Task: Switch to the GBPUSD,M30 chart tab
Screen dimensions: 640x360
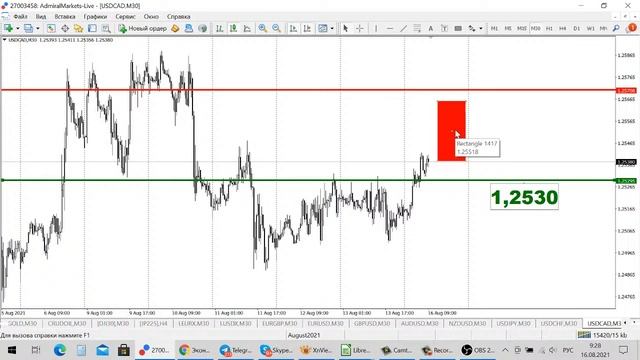Action: tap(372, 323)
